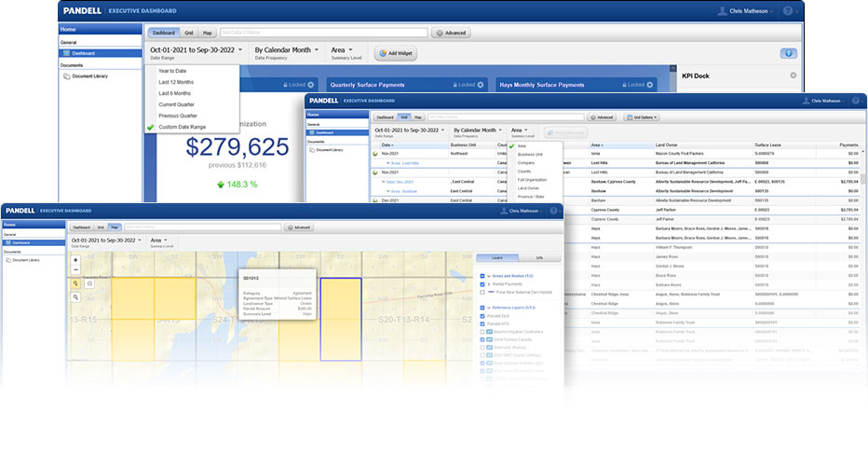The image size is (868, 454).
Task: Click the Locked indicator on Quarterly Surface Payments
Action: [464, 85]
